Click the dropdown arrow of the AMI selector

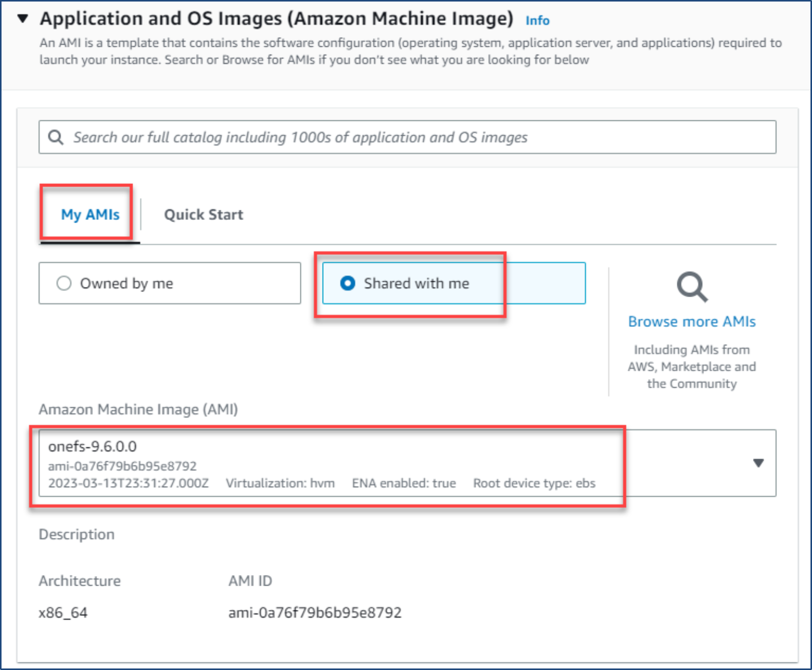758,463
